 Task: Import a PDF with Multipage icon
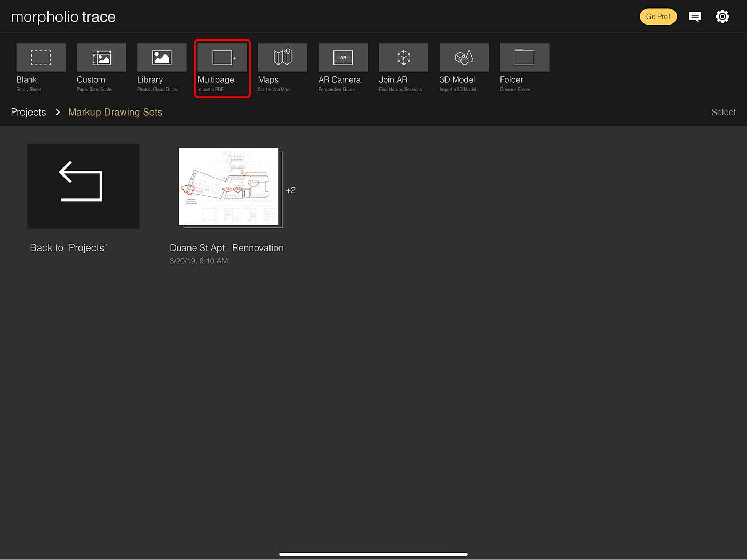(x=222, y=58)
